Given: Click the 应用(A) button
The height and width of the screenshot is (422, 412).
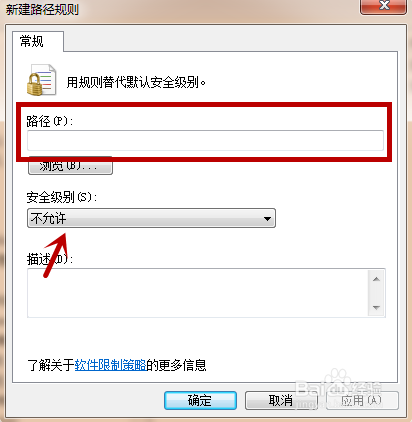Looking at the screenshot, I should tap(362, 400).
